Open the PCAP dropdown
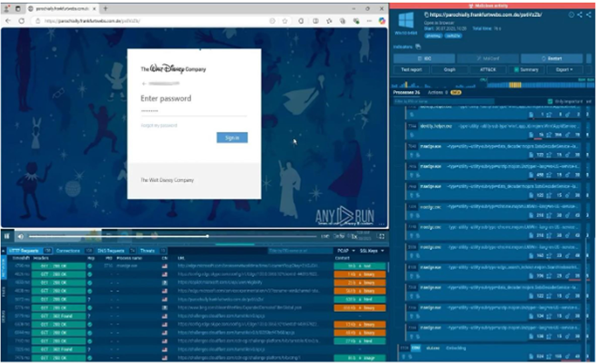597x364 pixels. [346, 251]
